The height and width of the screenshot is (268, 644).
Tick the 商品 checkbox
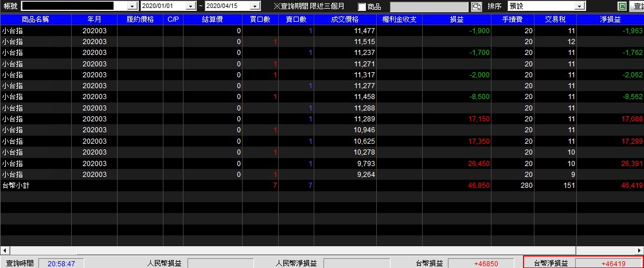(362, 7)
